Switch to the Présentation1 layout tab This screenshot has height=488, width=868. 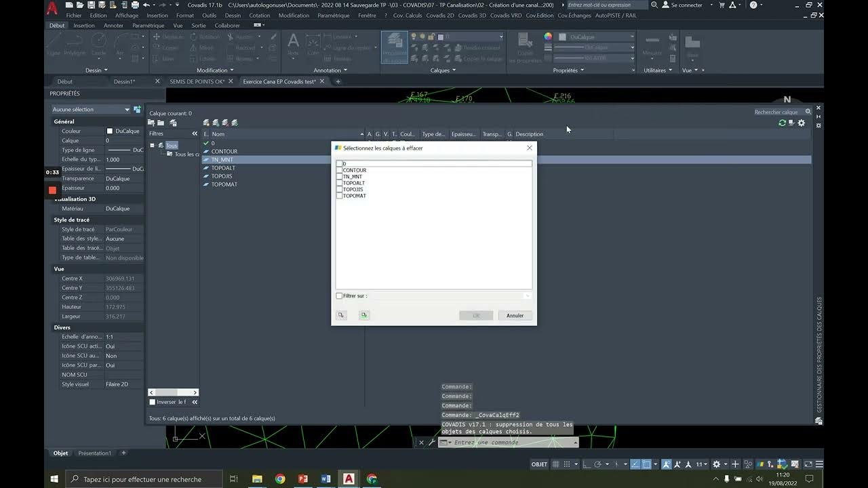[94, 453]
